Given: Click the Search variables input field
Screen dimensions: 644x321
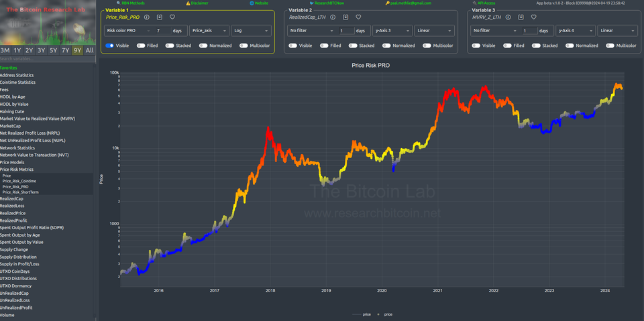Looking at the screenshot, I should pos(48,59).
